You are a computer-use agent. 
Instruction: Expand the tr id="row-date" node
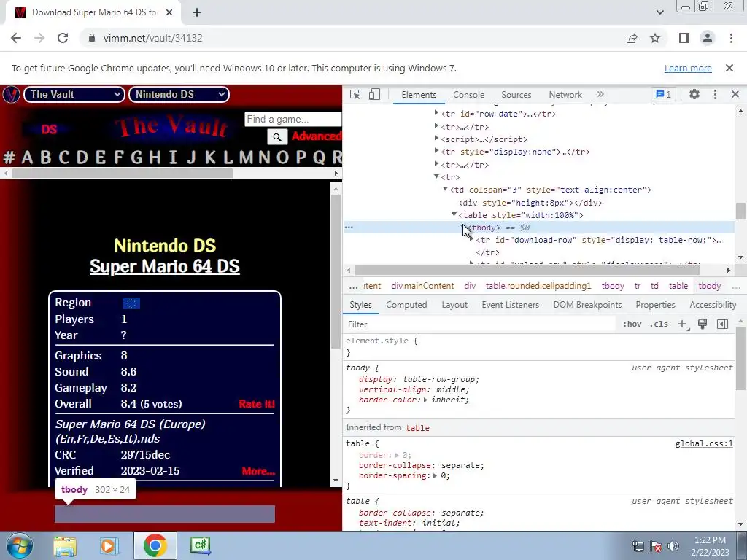click(x=436, y=113)
